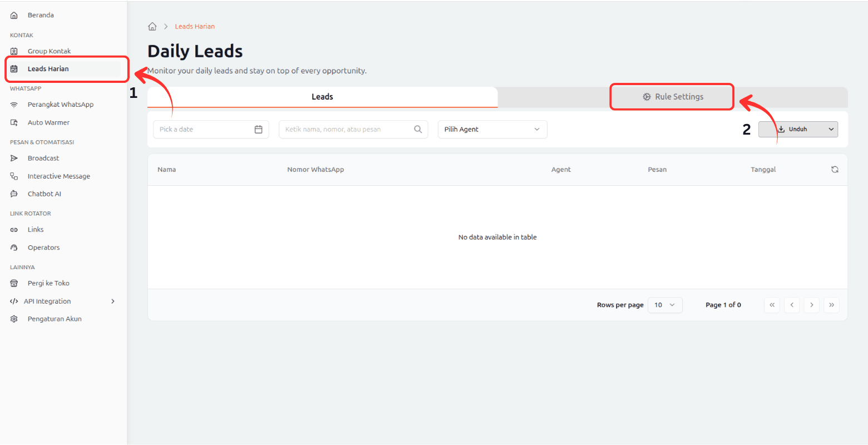
Task: Click the Leads Harian breadcrumb link
Action: [195, 27]
